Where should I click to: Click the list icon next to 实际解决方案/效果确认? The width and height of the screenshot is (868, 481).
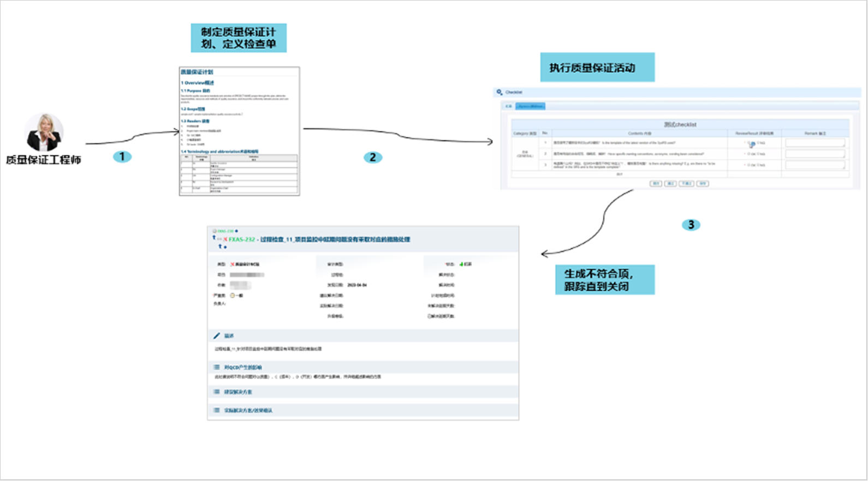tap(217, 411)
